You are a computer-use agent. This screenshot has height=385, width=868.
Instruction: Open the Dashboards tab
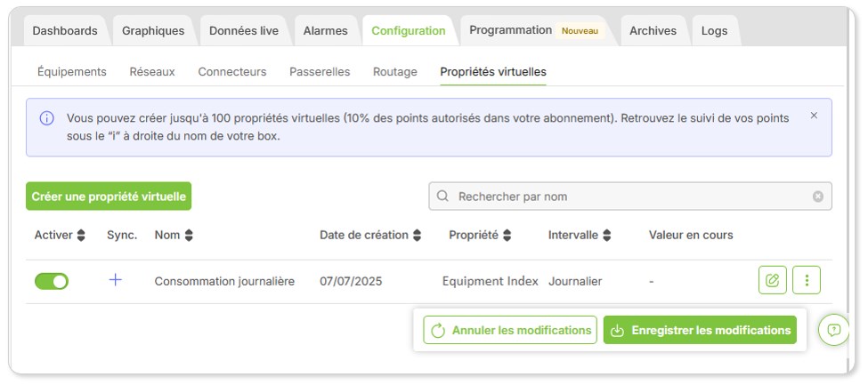tap(65, 31)
